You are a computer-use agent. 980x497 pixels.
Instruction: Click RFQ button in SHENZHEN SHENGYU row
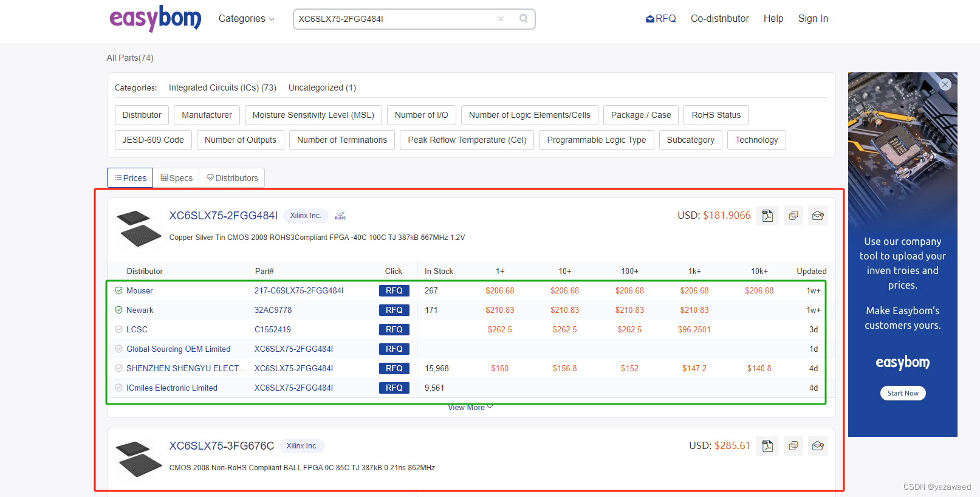394,368
